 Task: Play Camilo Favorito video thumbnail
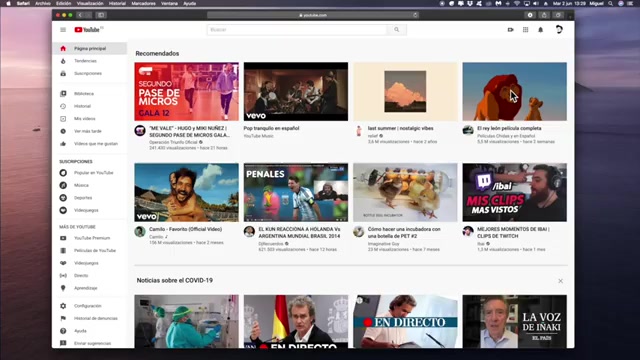click(187, 193)
